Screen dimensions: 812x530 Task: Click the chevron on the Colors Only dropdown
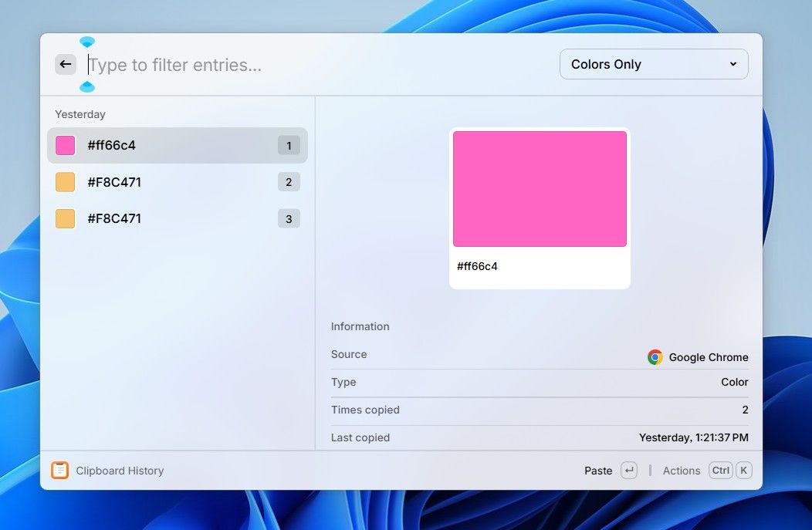(x=734, y=64)
